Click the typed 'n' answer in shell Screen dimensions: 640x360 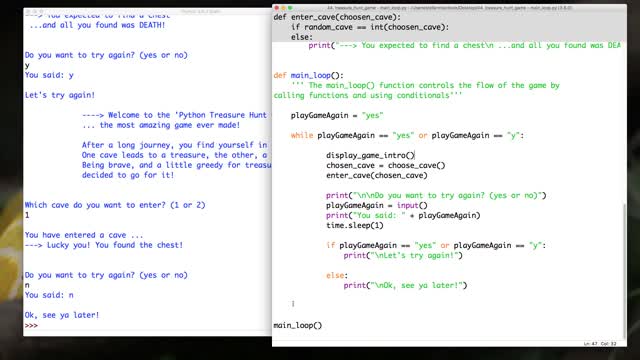click(x=27, y=285)
